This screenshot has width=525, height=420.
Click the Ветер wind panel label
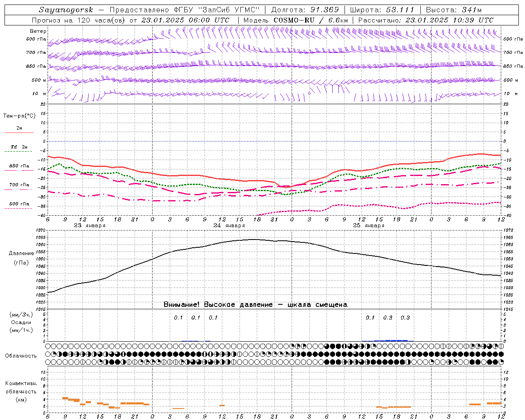pyautogui.click(x=38, y=31)
